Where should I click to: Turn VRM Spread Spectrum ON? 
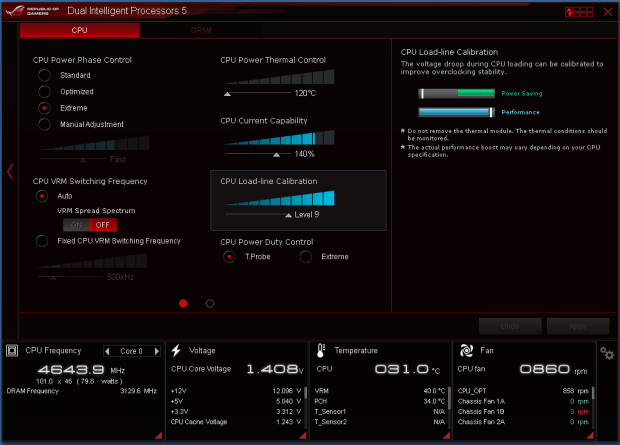(76, 225)
